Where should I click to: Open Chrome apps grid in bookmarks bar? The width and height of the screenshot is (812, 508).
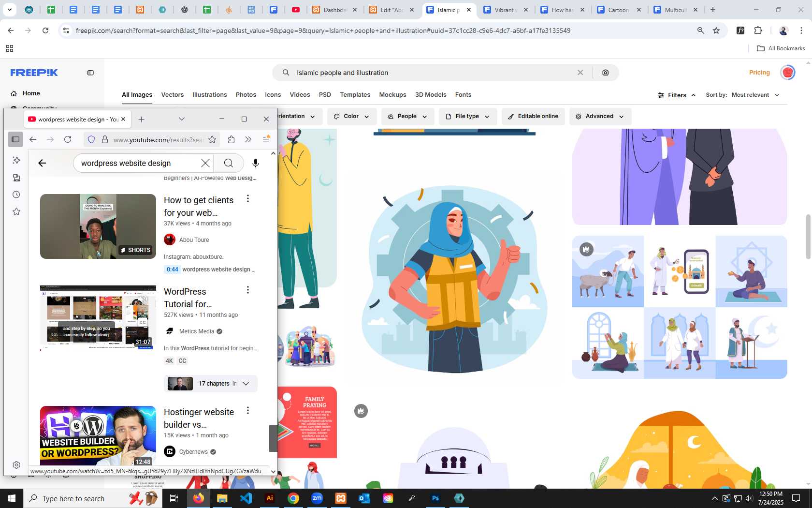[x=10, y=48]
